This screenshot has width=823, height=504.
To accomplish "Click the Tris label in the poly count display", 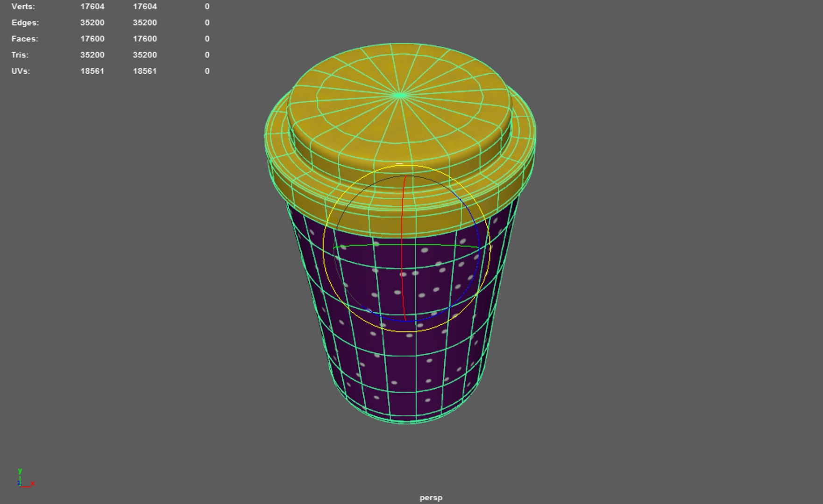I will pos(20,55).
